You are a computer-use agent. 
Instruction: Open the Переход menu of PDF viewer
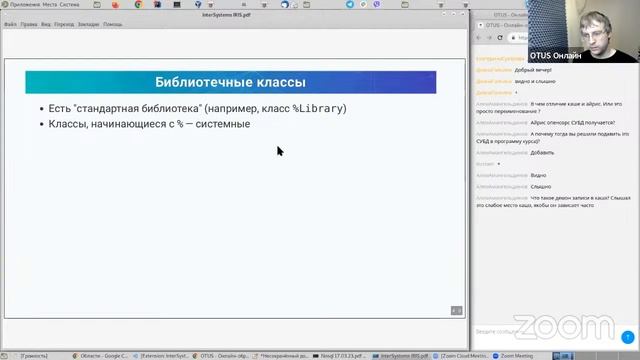(64, 24)
